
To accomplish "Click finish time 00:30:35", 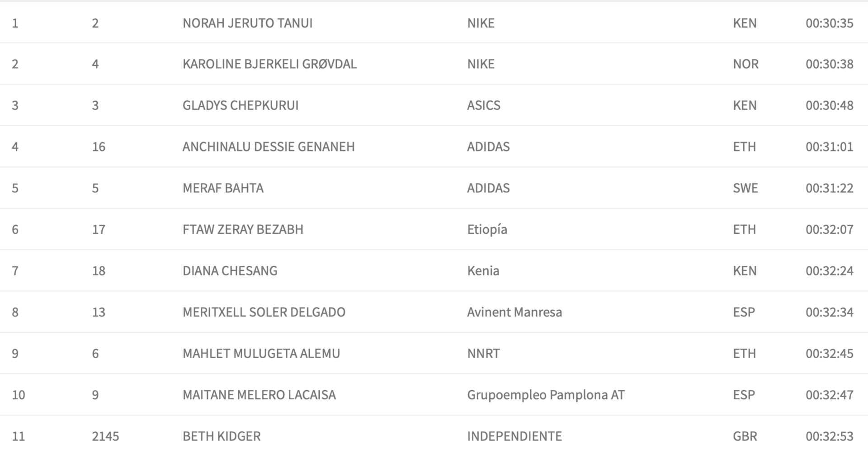I will click(x=829, y=23).
